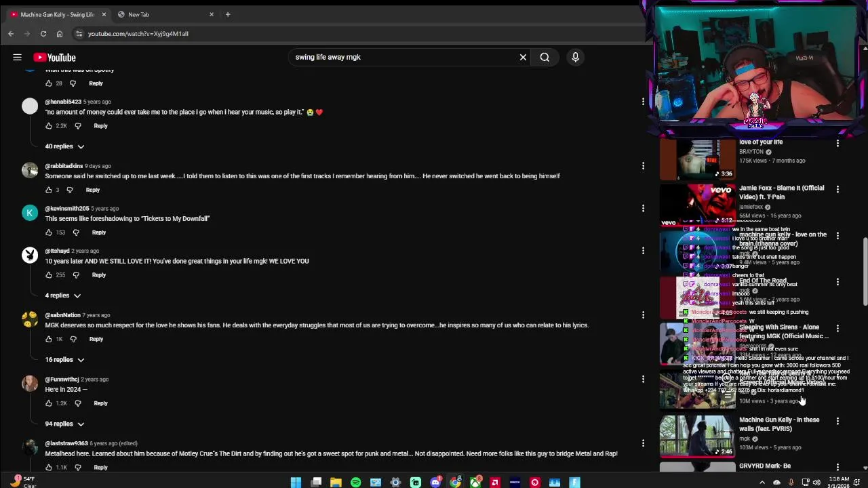
Task: Reply to @kevinsmith205's comment
Action: tap(98, 232)
